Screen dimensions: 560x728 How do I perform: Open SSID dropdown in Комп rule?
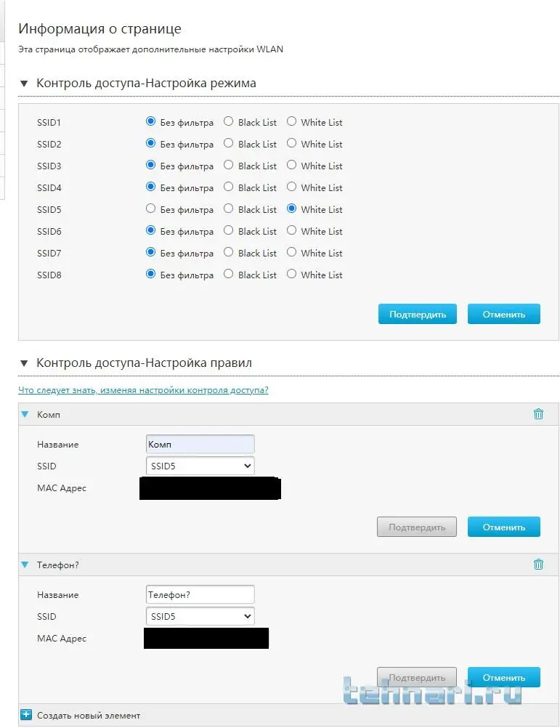pos(200,466)
